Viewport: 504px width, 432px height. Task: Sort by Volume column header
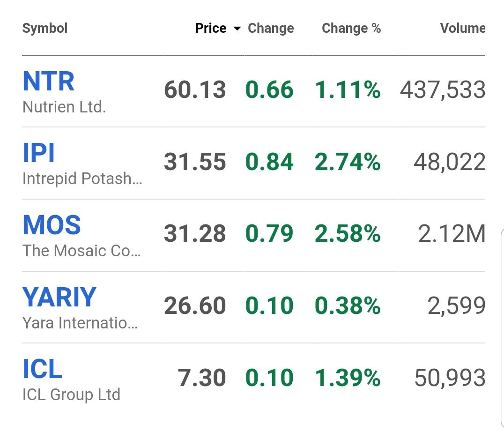pos(462,28)
